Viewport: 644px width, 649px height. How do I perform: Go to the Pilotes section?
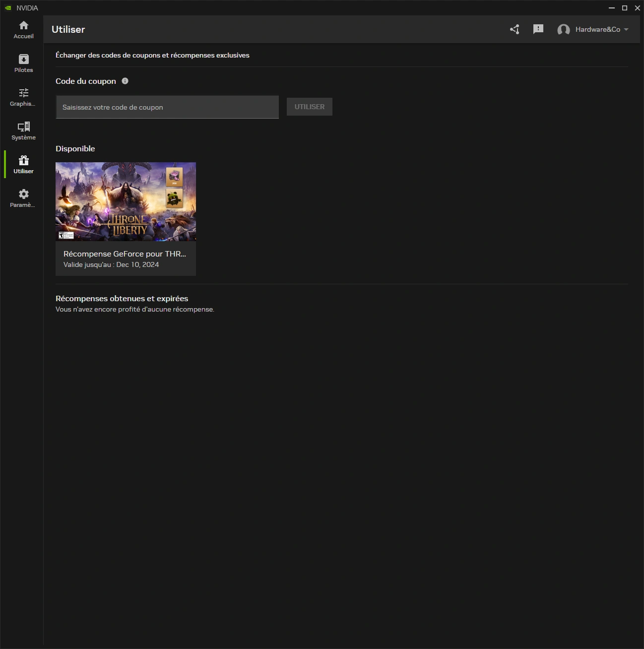pos(23,64)
